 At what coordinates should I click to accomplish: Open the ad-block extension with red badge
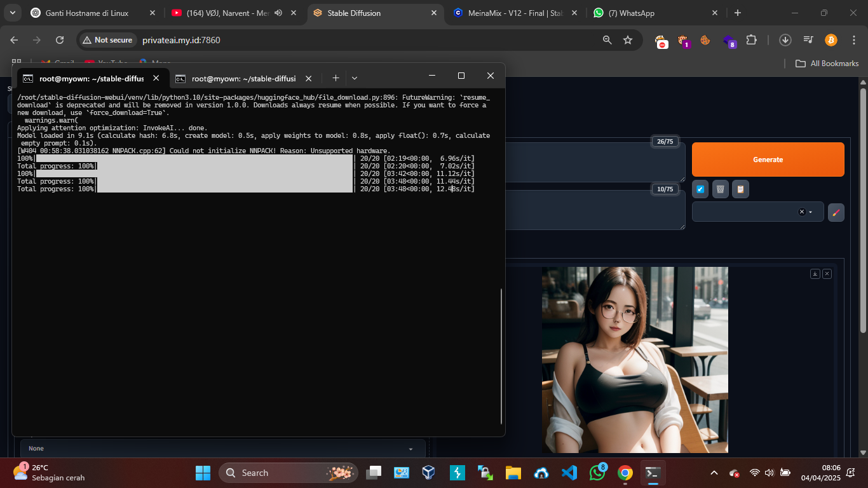[x=662, y=41]
